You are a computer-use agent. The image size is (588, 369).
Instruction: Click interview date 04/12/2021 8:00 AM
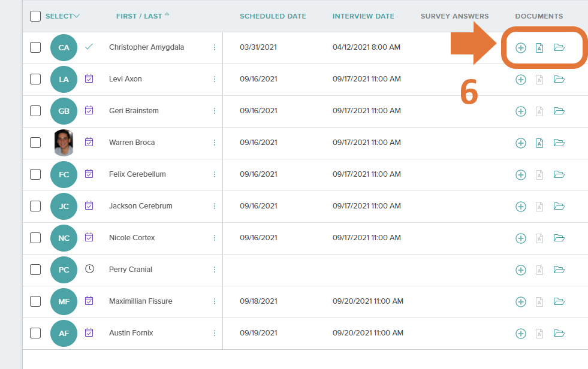pos(366,47)
